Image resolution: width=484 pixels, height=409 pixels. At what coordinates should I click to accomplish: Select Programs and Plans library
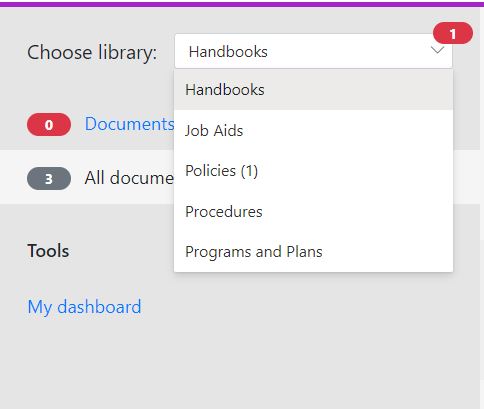313,252
